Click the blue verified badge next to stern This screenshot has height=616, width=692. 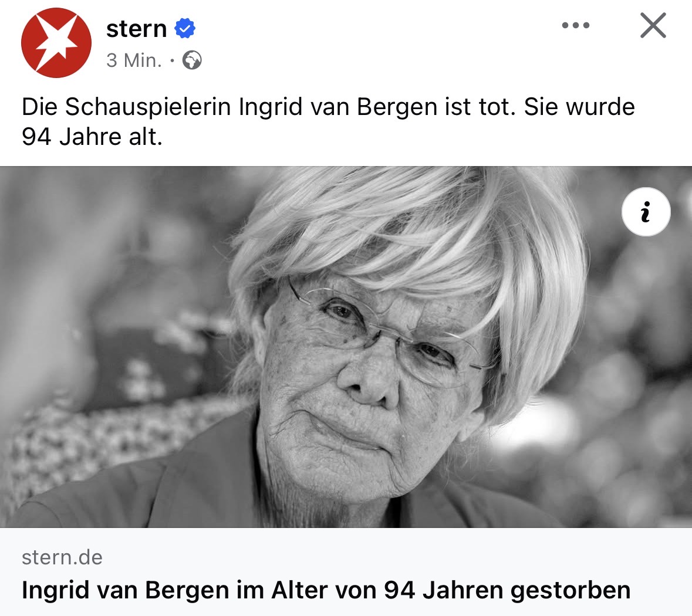pos(185,29)
